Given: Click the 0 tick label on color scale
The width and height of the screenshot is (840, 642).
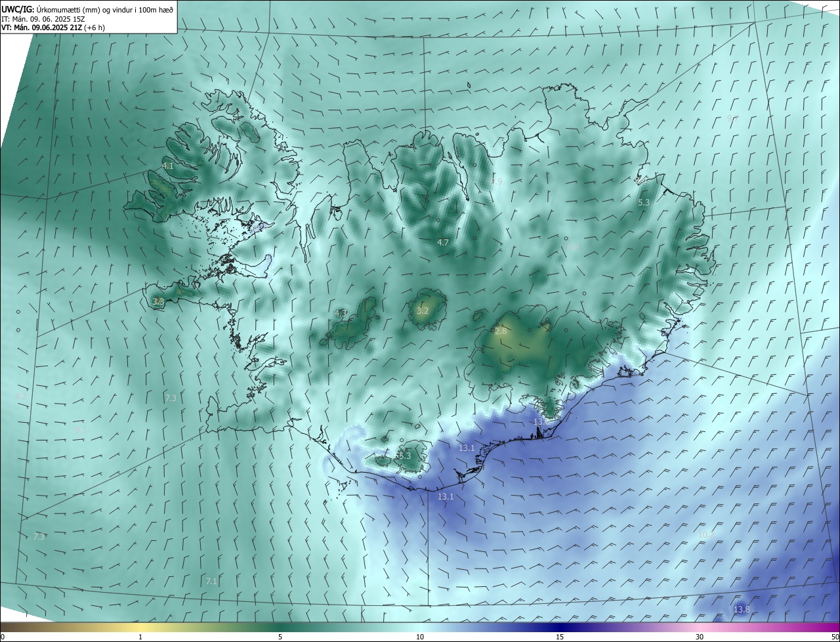Looking at the screenshot, I should [3, 637].
